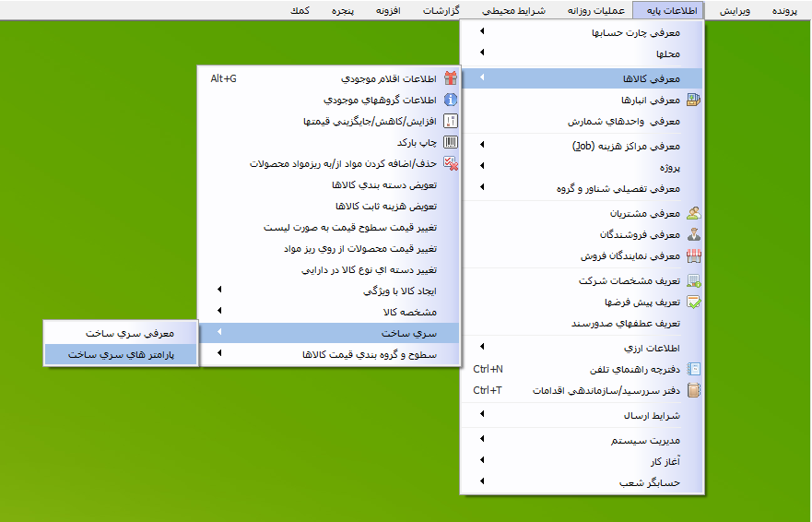Click the barcode icon next to چاپ باركد

451,143
